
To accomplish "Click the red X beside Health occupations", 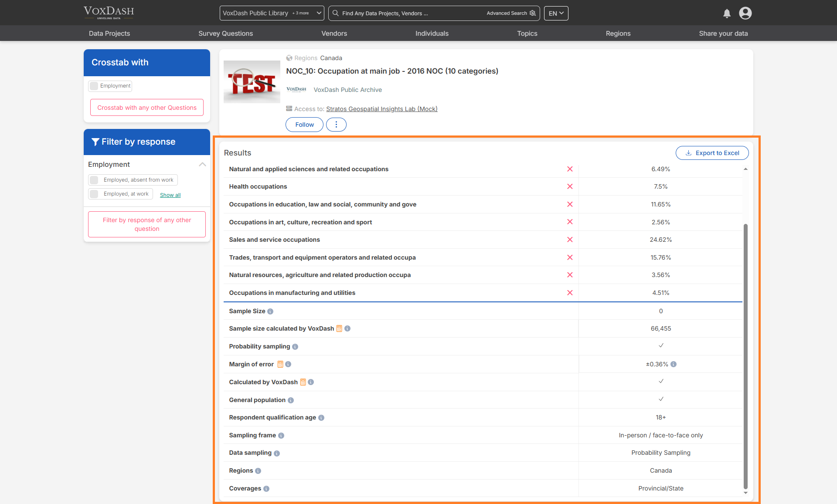I will (x=570, y=186).
